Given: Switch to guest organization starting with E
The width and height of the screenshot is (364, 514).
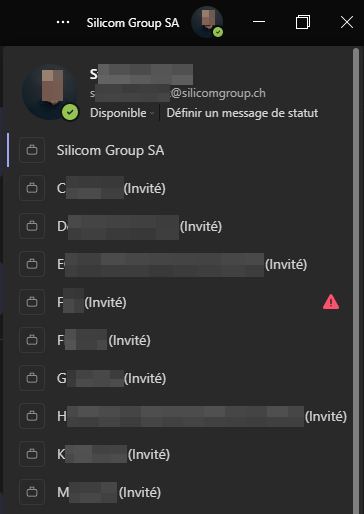Looking at the screenshot, I should pyautogui.click(x=179, y=264).
